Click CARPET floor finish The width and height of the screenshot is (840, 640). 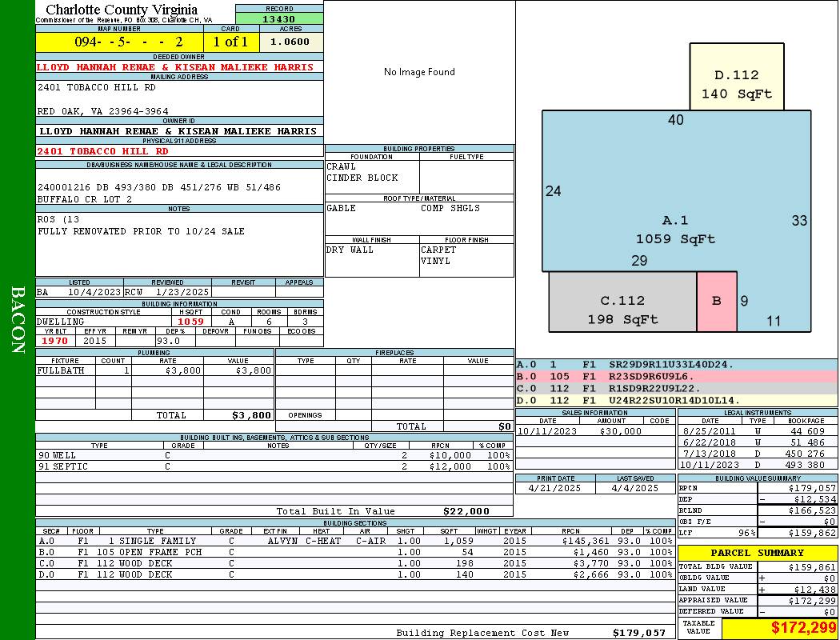(x=438, y=250)
